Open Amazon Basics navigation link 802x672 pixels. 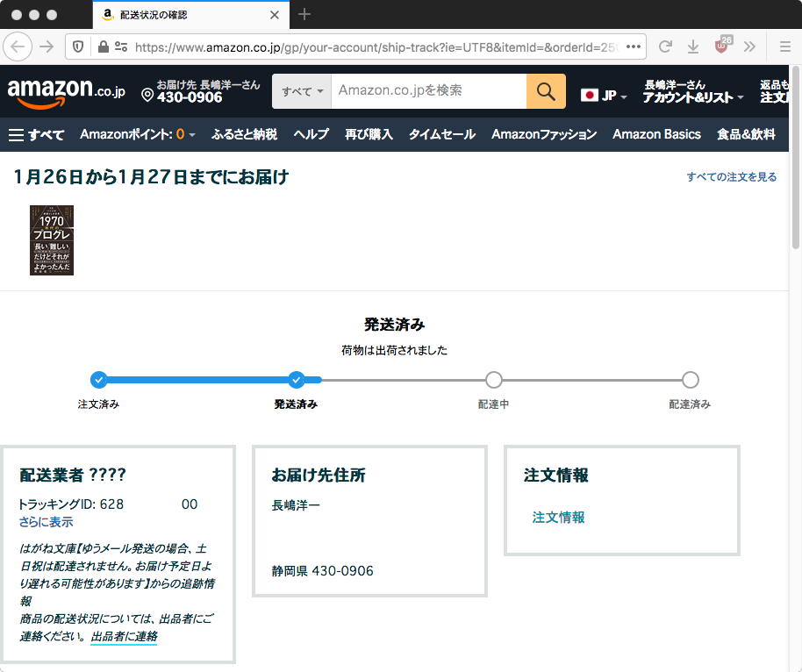(656, 134)
